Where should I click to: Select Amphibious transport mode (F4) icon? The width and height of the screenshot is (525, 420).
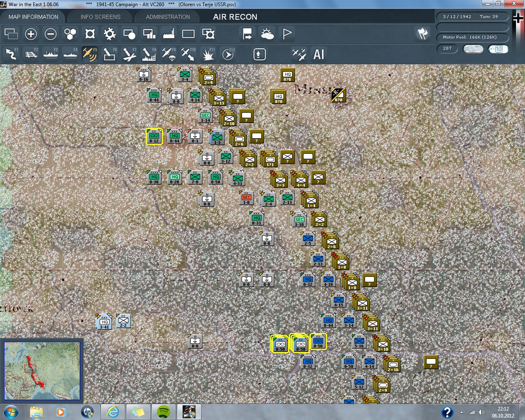click(x=70, y=54)
